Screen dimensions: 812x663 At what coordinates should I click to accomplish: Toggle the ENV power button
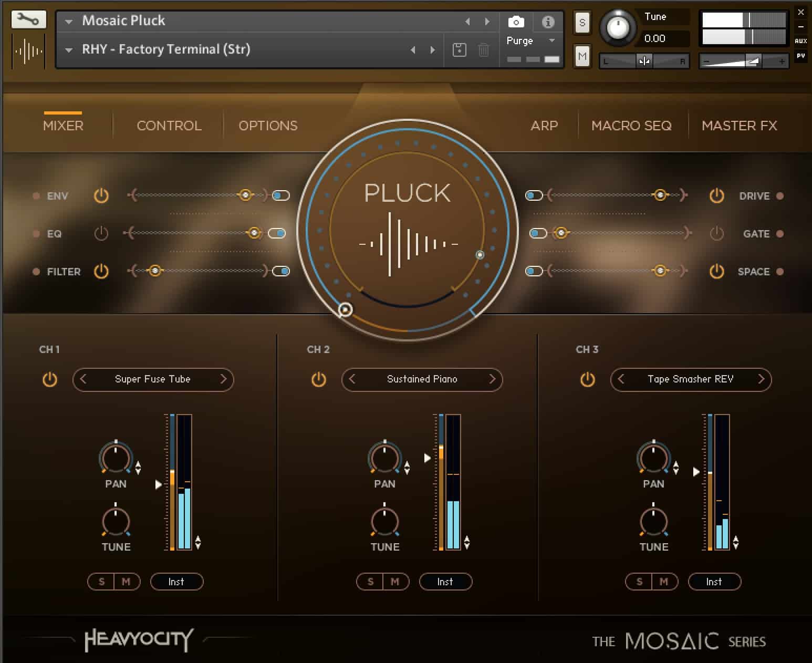coord(101,196)
